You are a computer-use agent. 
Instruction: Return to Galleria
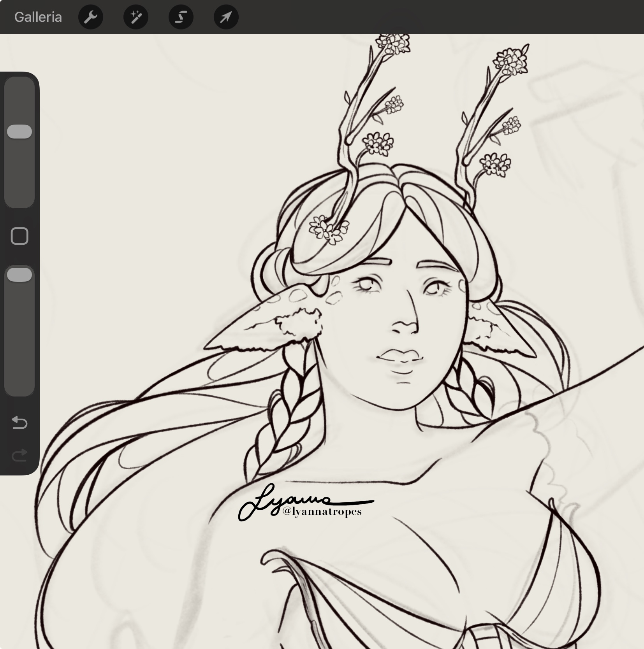pyautogui.click(x=38, y=17)
